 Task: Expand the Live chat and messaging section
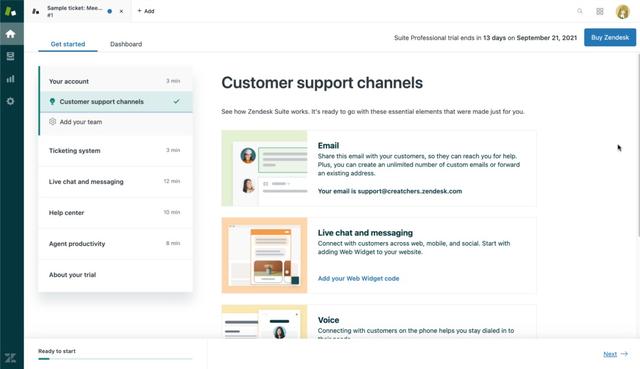click(116, 182)
